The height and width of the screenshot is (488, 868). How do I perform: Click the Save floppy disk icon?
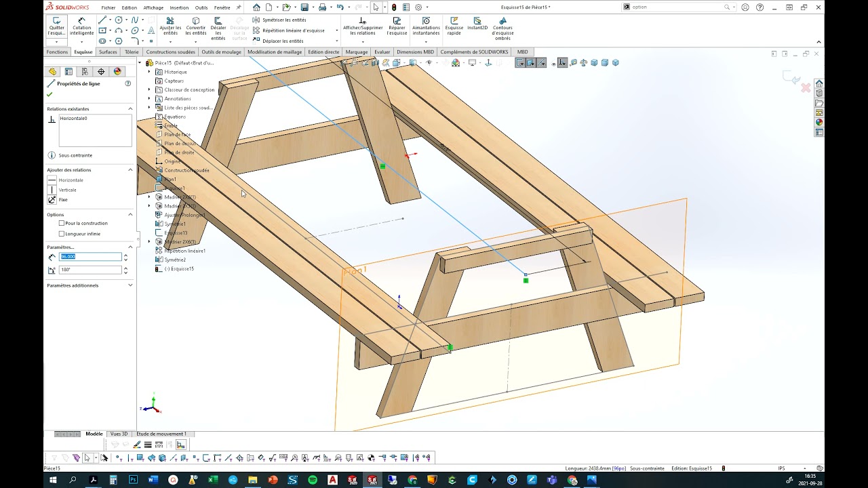tap(304, 7)
